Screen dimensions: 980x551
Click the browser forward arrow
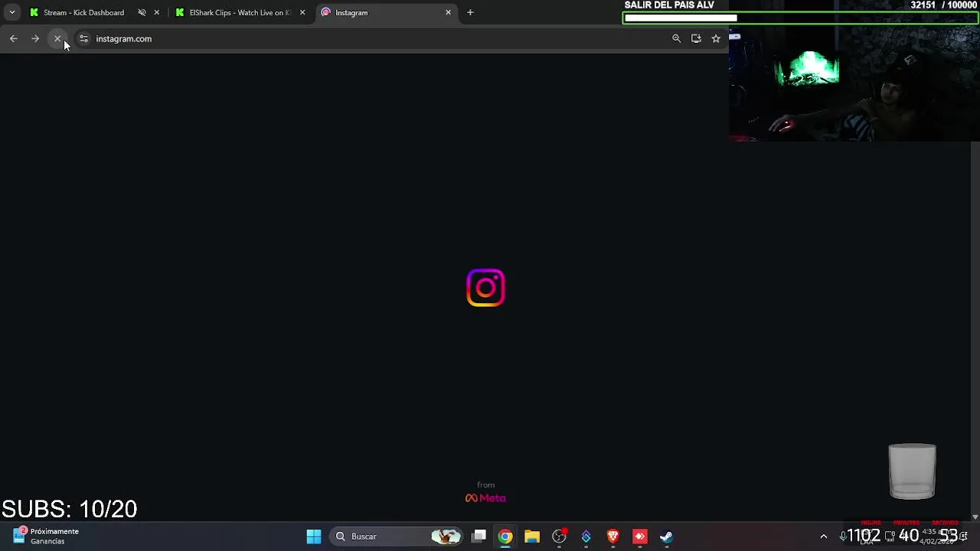click(35, 38)
